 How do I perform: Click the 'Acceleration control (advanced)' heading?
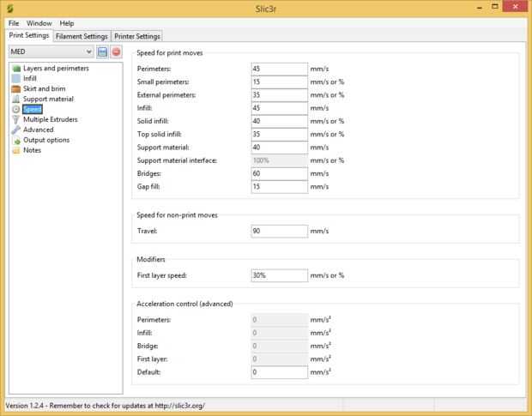click(x=184, y=304)
